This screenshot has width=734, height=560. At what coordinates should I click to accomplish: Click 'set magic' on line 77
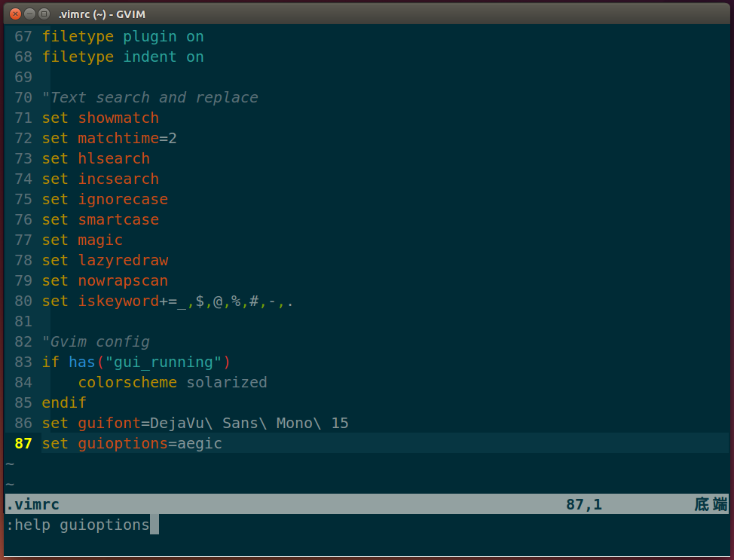click(x=82, y=240)
